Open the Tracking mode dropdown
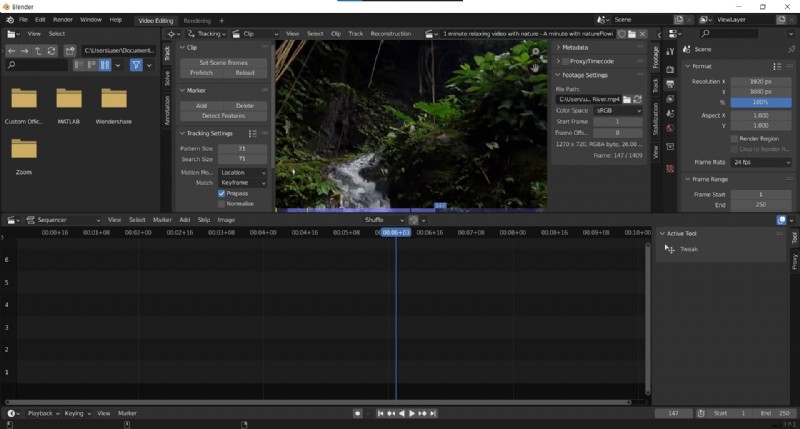The width and height of the screenshot is (800, 429). pos(207,34)
